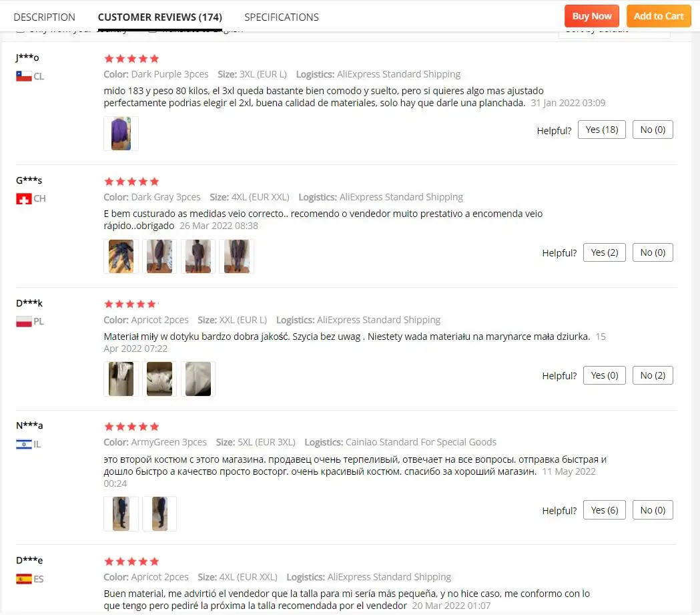
Task: Click the Switzerland flag icon under G***s
Action: 23,199
